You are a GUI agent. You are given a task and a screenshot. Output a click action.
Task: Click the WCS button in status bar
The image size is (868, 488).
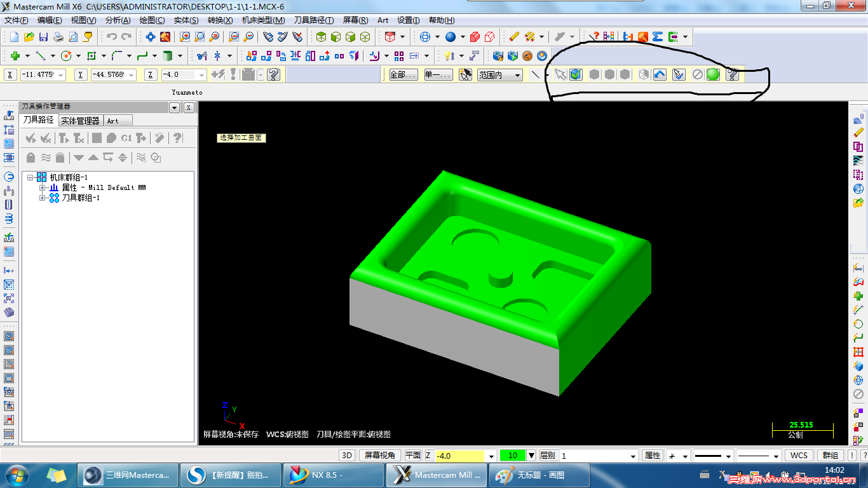point(799,456)
